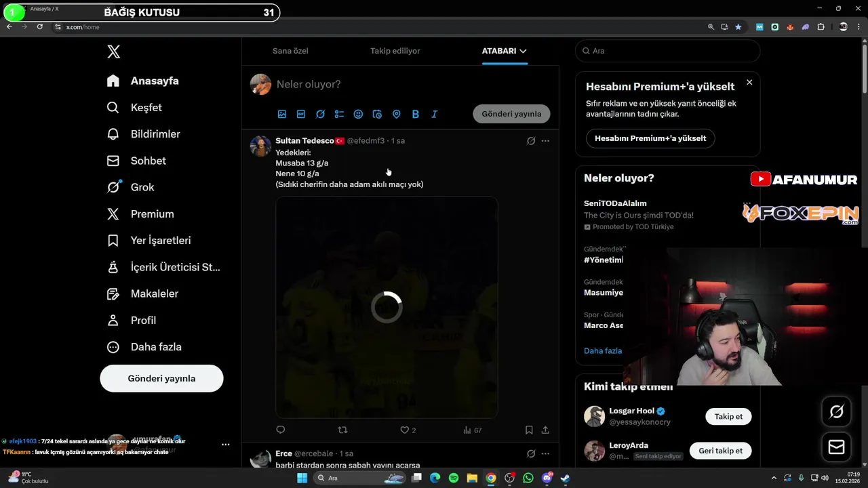868x488 pixels.
Task: Open Sultan Tedesco's profile name
Action: point(304,141)
